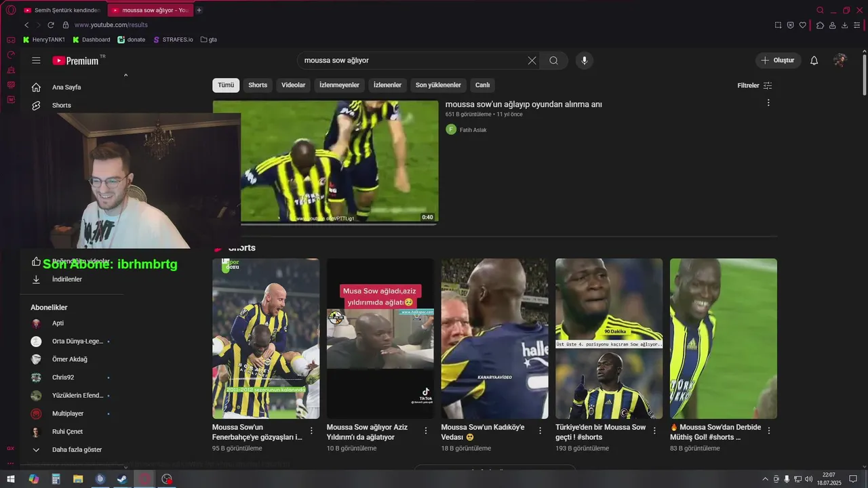Open the Filtreler filter options

click(755, 85)
